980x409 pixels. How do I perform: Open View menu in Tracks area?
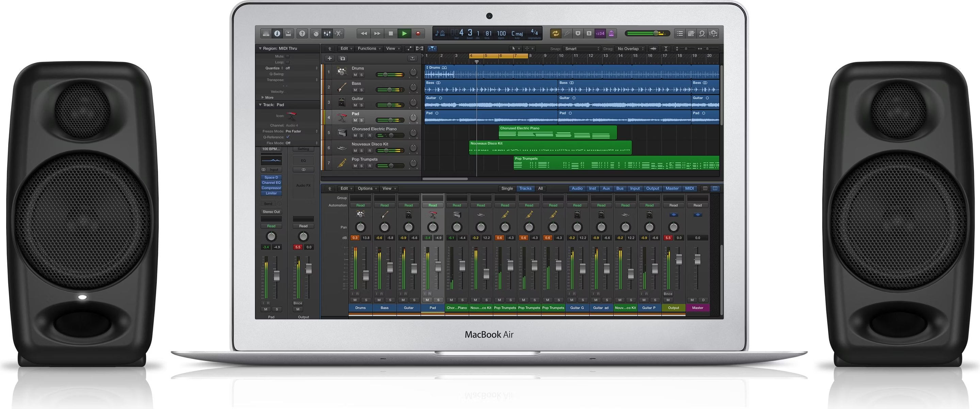(393, 49)
